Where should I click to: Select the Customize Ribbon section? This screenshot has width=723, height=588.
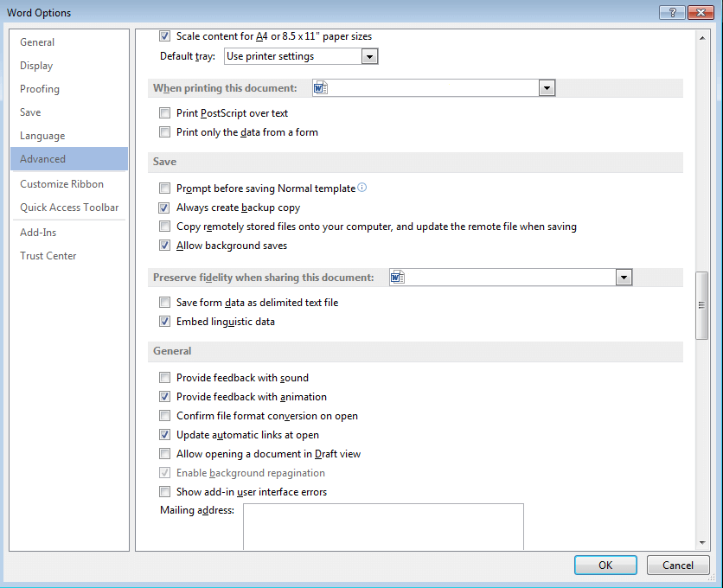pyautogui.click(x=63, y=183)
